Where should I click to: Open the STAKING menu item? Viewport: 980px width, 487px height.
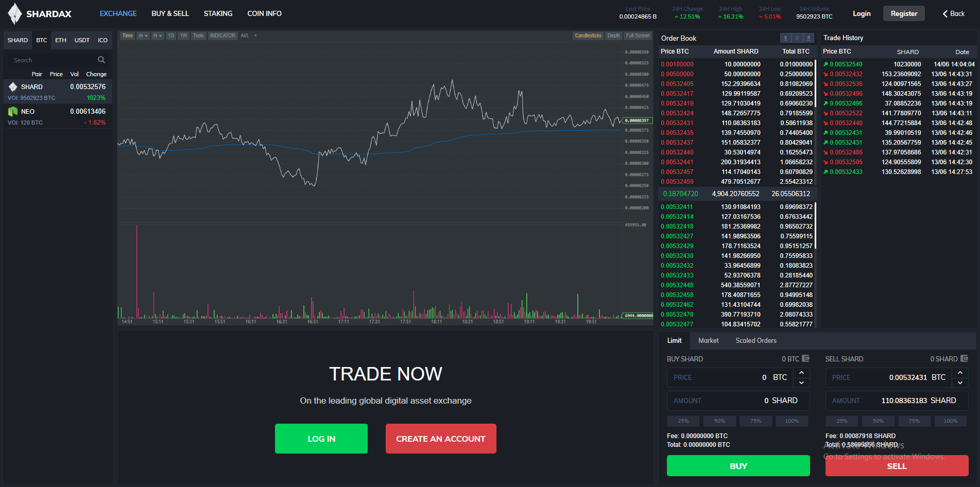click(x=218, y=13)
